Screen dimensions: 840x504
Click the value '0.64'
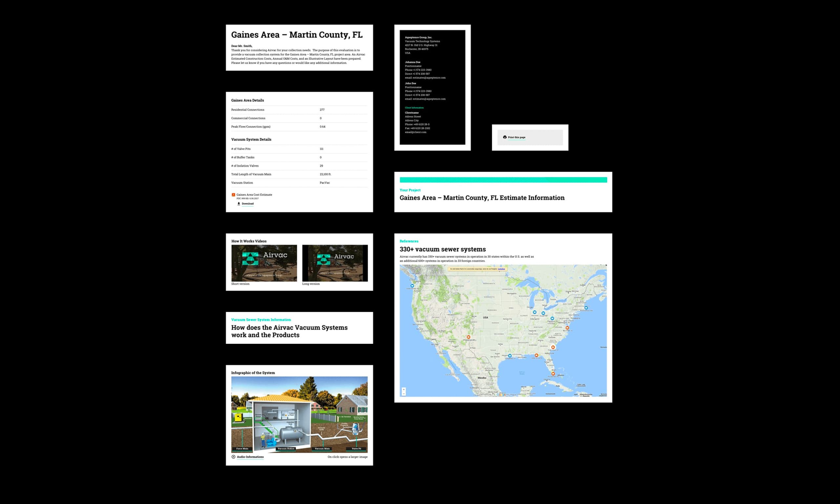pyautogui.click(x=323, y=127)
